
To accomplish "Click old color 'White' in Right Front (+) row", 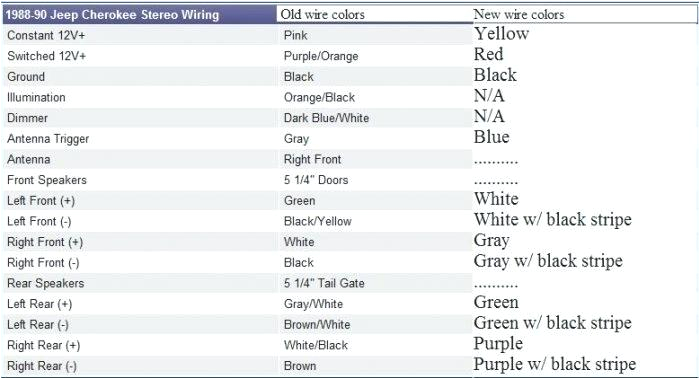I will click(x=299, y=242).
